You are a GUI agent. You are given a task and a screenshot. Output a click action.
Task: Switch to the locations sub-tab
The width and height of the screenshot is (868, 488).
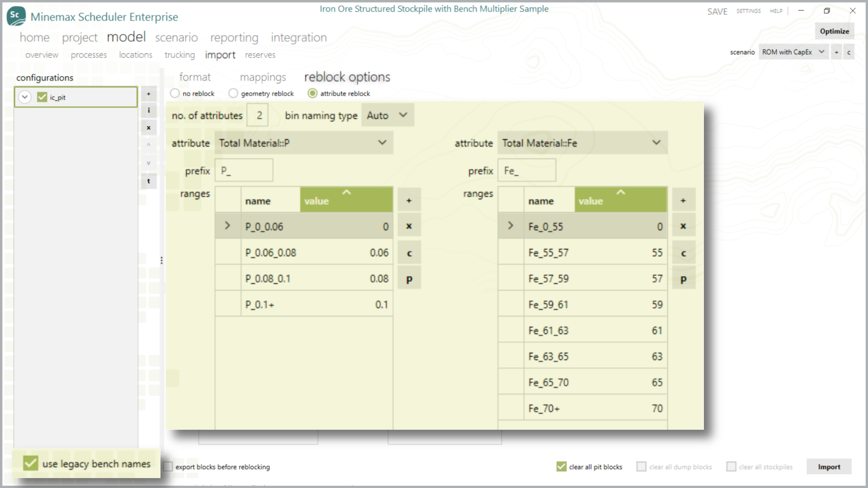coord(136,55)
